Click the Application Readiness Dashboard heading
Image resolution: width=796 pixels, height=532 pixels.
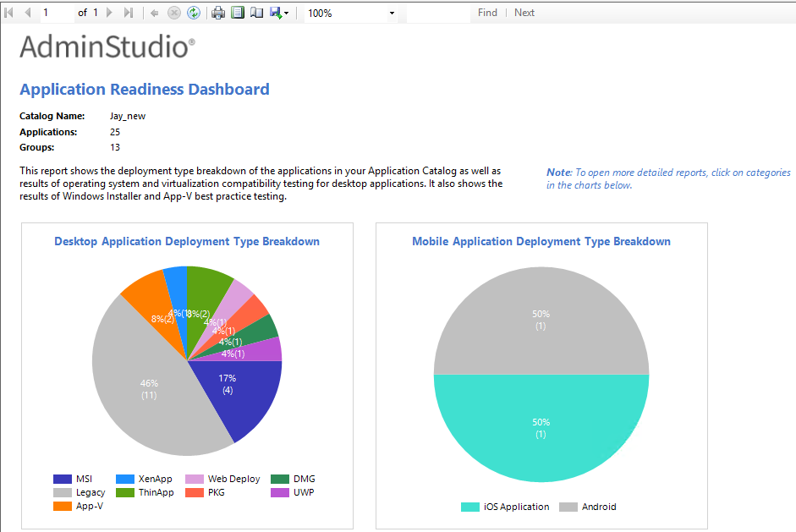pyautogui.click(x=145, y=90)
